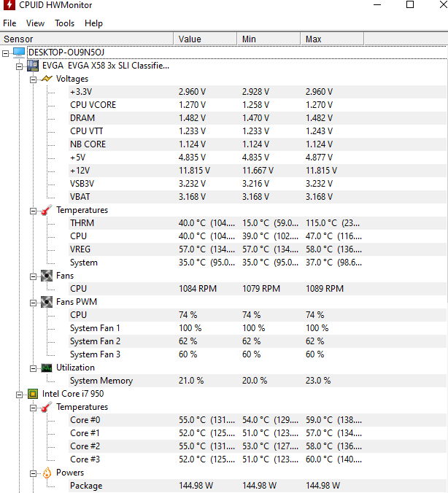Screen dimensions: 448x493
Task: Click the 11.667 V minimum value
Action: pyautogui.click(x=258, y=171)
